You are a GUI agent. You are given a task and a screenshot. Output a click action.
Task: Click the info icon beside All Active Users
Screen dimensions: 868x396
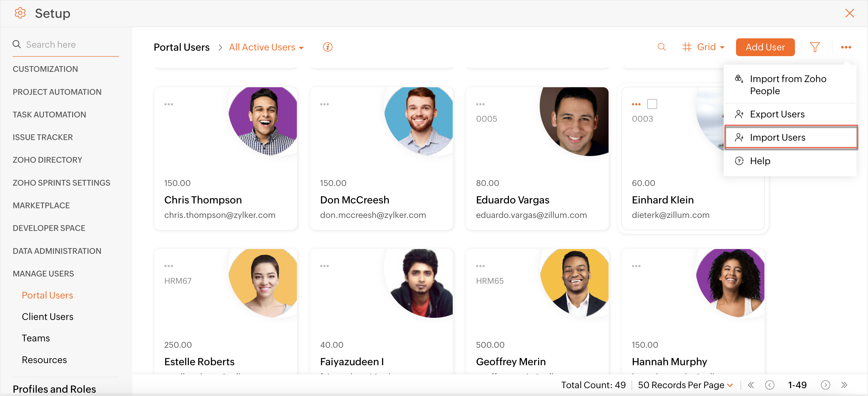[327, 47]
